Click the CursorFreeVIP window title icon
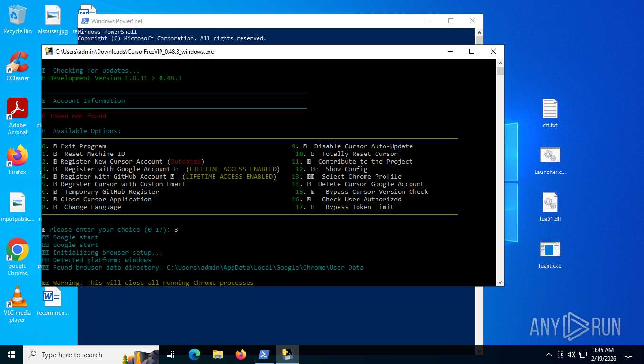Image resolution: width=644 pixels, height=364 pixels. pyautogui.click(x=49, y=51)
